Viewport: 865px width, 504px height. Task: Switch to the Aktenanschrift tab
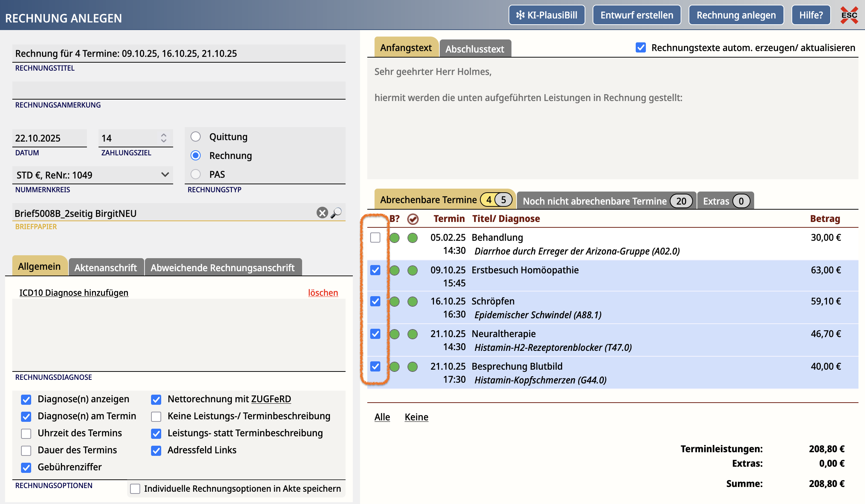(106, 268)
